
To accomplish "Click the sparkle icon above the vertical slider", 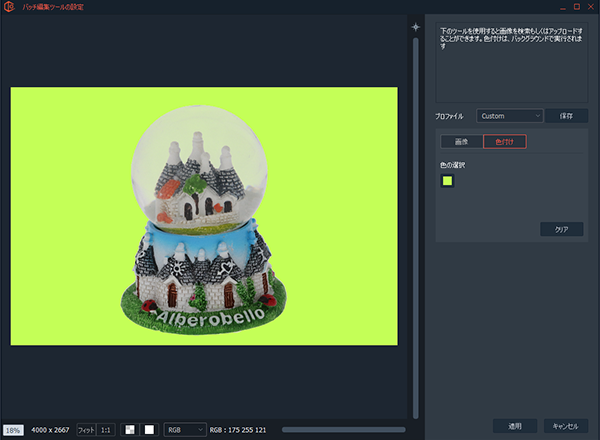I will point(417,27).
